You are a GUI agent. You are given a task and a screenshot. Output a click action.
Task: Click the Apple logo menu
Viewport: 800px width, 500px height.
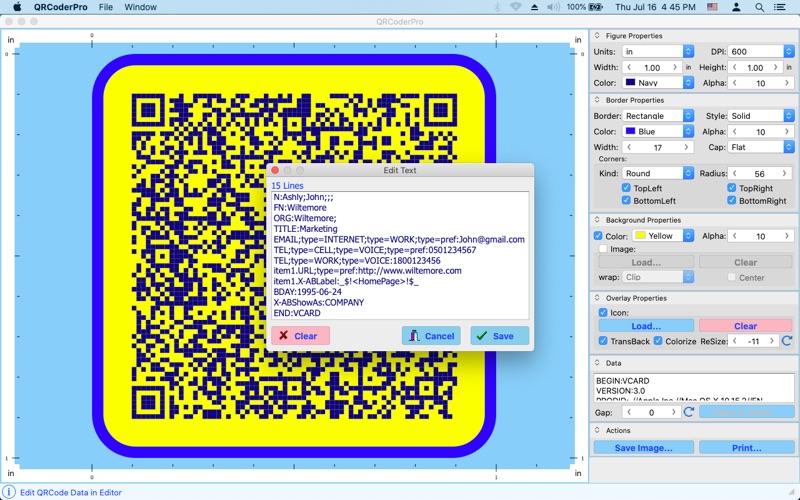pyautogui.click(x=17, y=7)
